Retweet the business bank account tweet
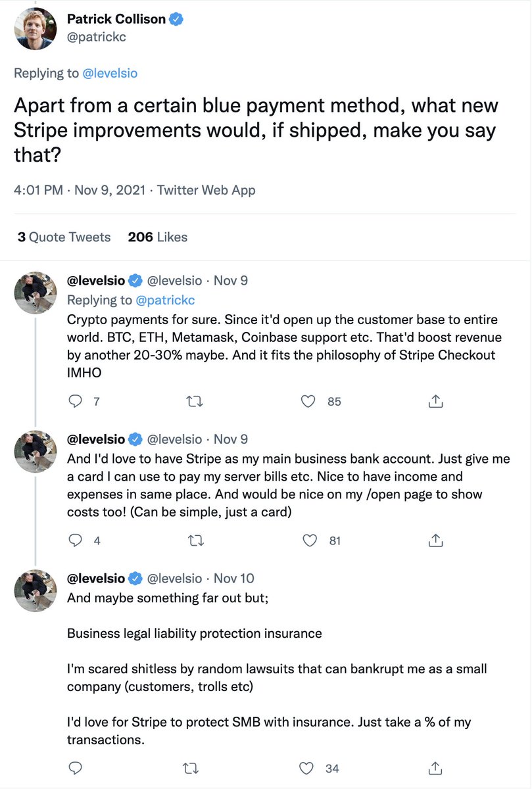Screen dimensions: 532x789 coord(195,540)
